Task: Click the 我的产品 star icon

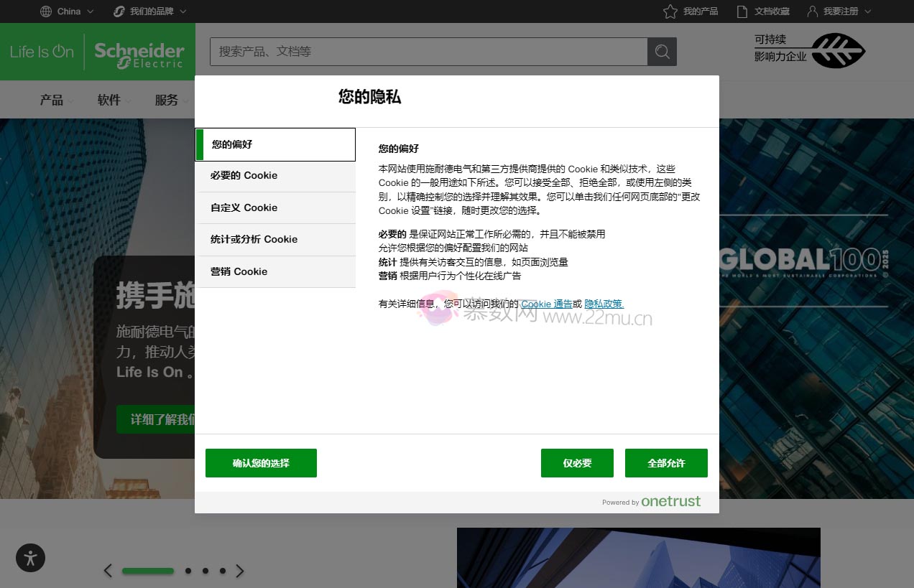Action: [x=670, y=11]
